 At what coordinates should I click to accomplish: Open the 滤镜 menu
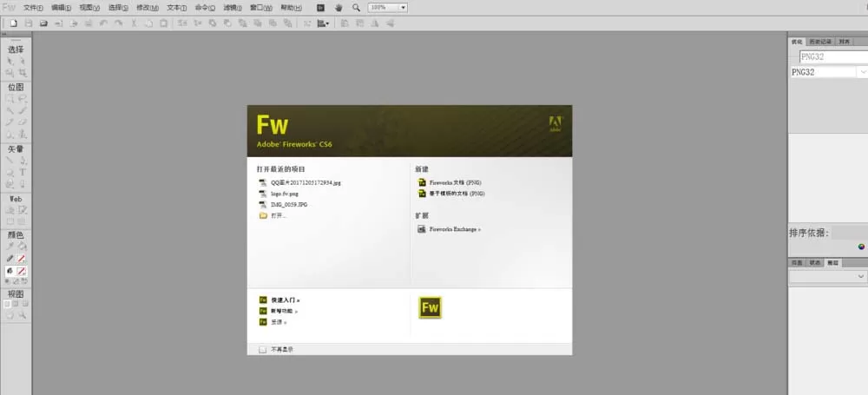click(x=233, y=8)
